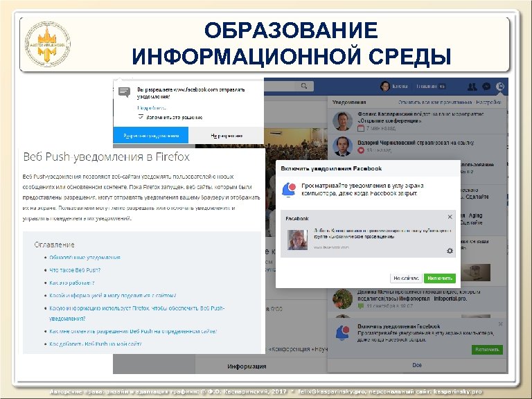Click Отметить все как прочитанные link
Image resolution: width=532 pixels, height=399 pixels.
pyautogui.click(x=435, y=102)
